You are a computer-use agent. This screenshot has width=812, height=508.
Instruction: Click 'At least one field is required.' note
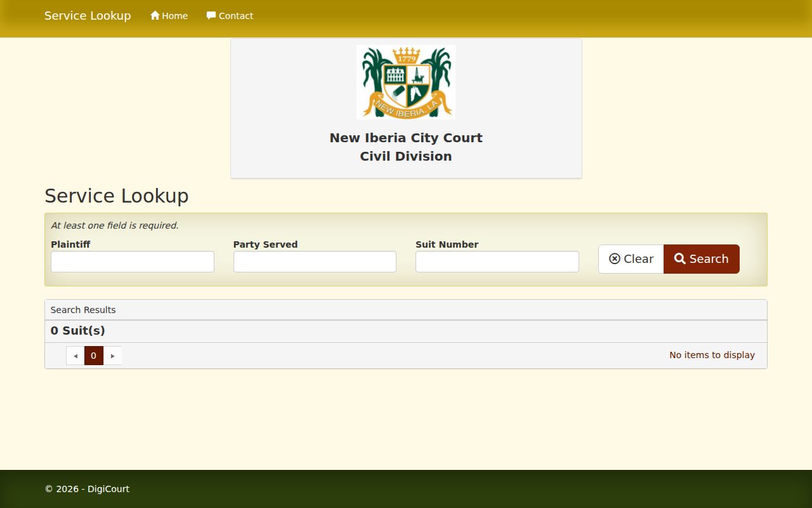[x=115, y=225]
